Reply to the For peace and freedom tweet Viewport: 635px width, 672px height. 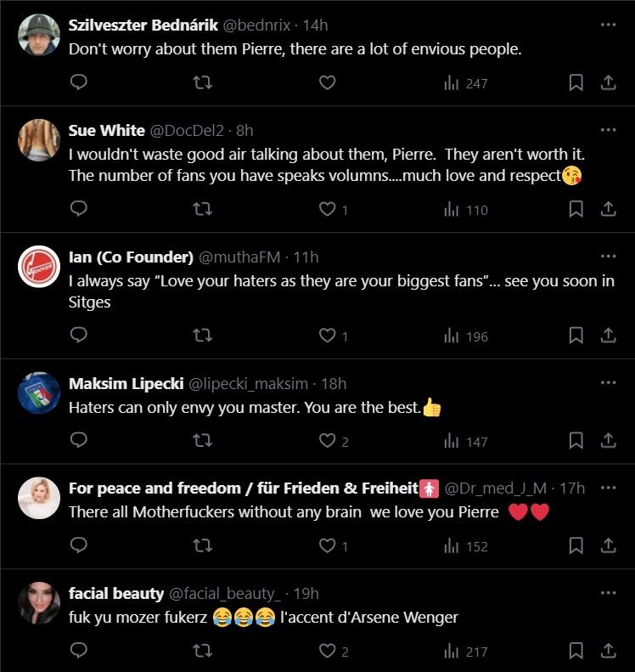[79, 545]
